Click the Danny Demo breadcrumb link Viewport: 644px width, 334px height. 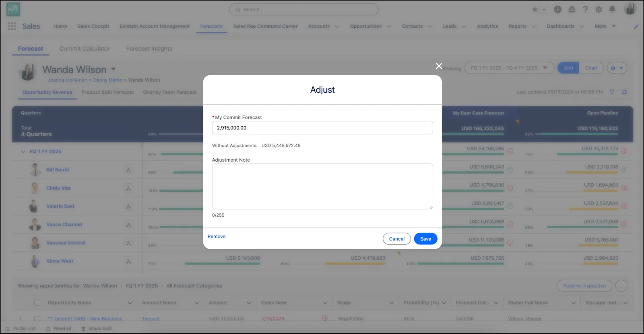(107, 80)
